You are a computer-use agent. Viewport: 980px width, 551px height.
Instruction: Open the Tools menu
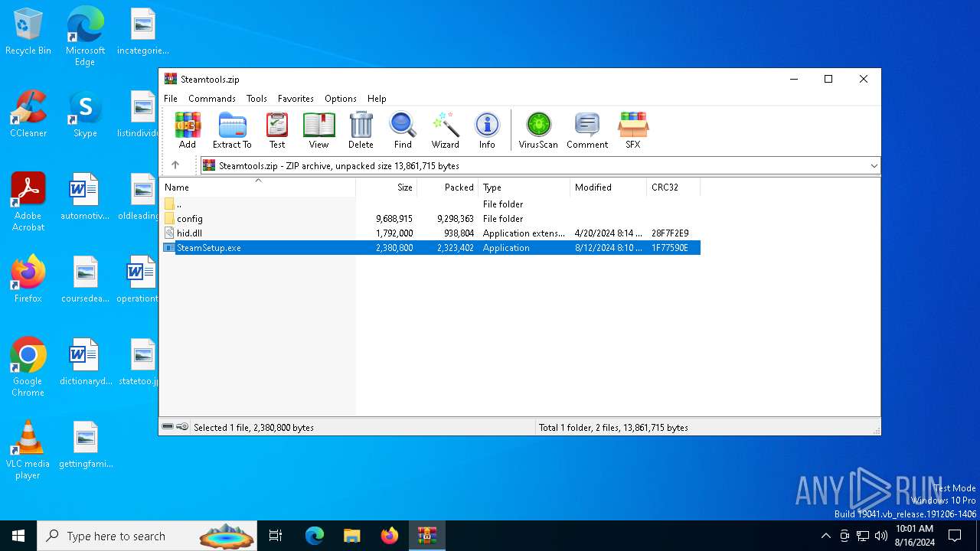coord(256,99)
